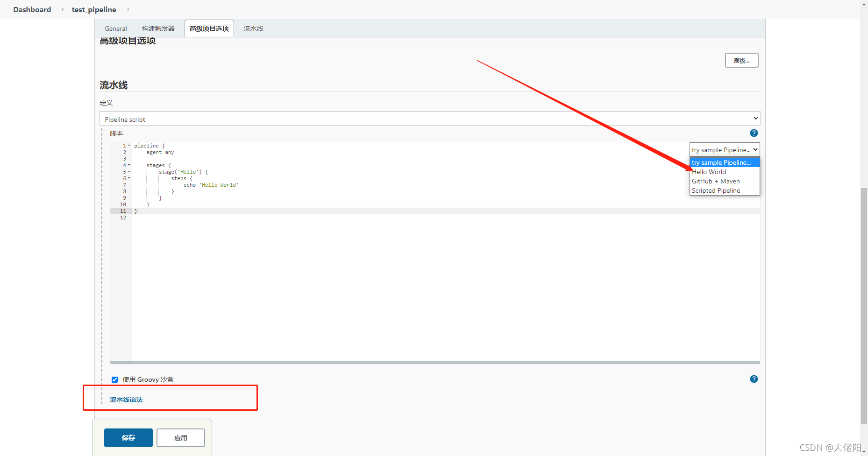Screen dimensions: 868x456
Task: Place cursor on echo 'Hello World' line
Action: (x=211, y=185)
